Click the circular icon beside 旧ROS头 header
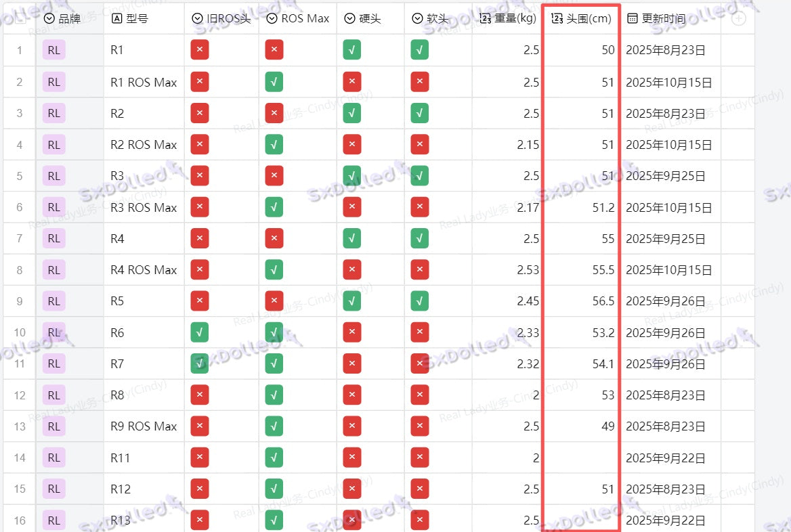Screen dimensions: 791x532 197,19
